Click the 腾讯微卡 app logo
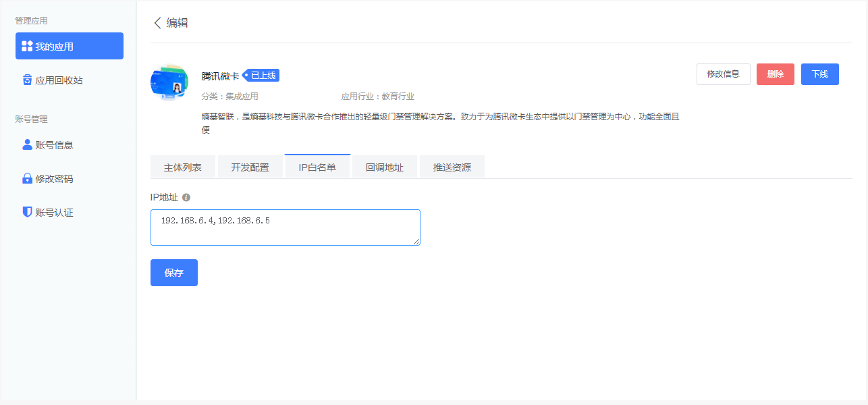 (169, 81)
